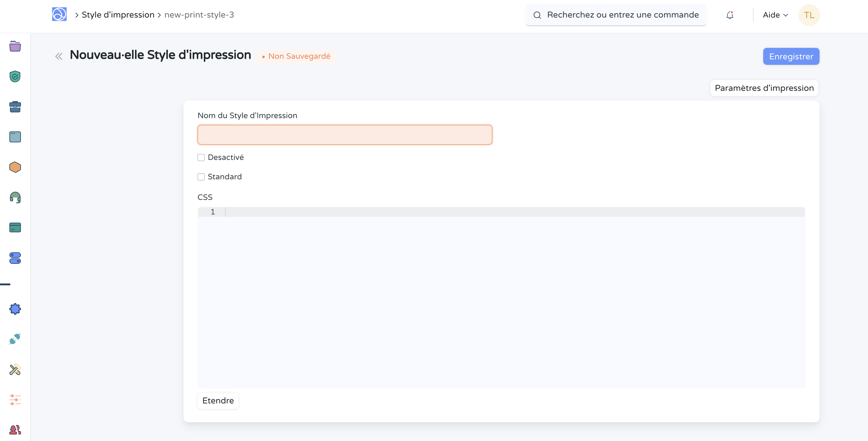Click the purple folder sidebar icon
868x441 pixels.
15,46
